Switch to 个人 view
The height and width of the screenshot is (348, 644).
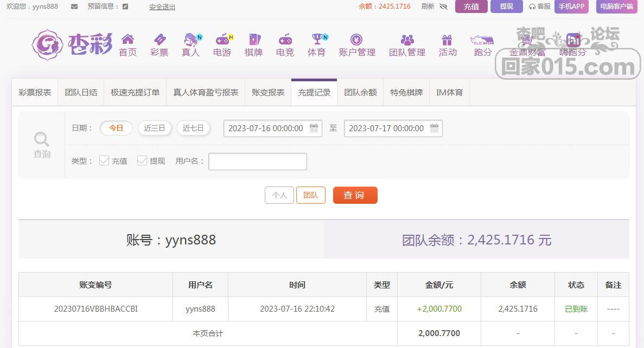click(279, 195)
